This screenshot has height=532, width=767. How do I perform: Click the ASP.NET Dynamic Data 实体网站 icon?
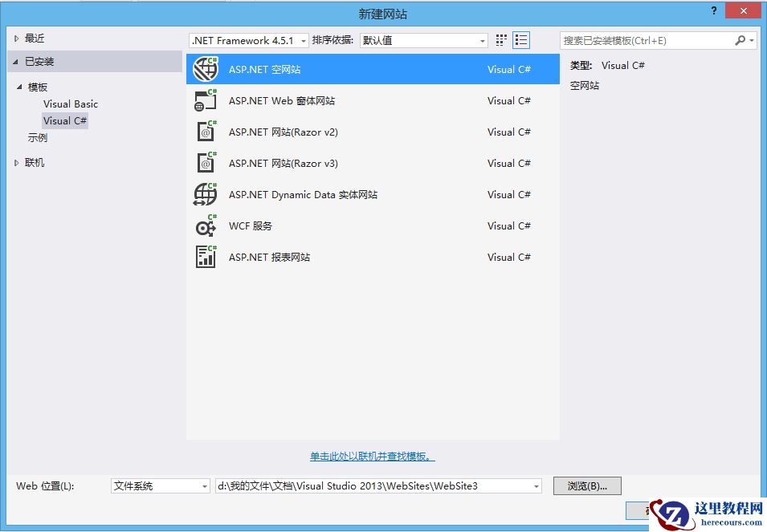click(206, 194)
